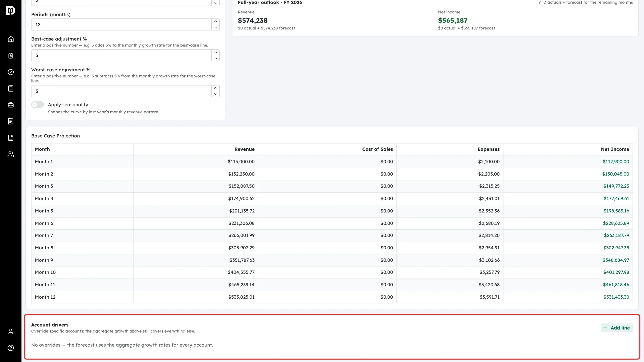Increase Best-case adjustment % stepper
The width and height of the screenshot is (644, 362).
(x=216, y=52)
